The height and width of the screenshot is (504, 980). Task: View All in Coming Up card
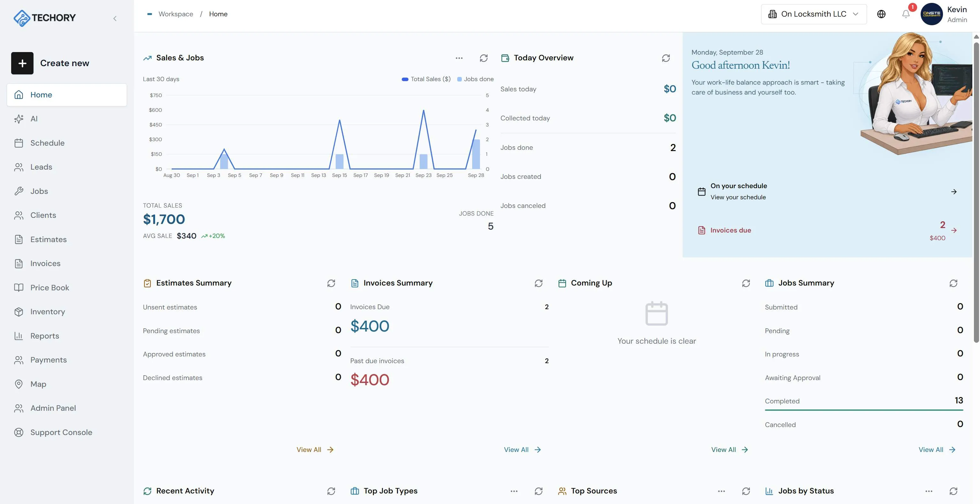(x=730, y=450)
